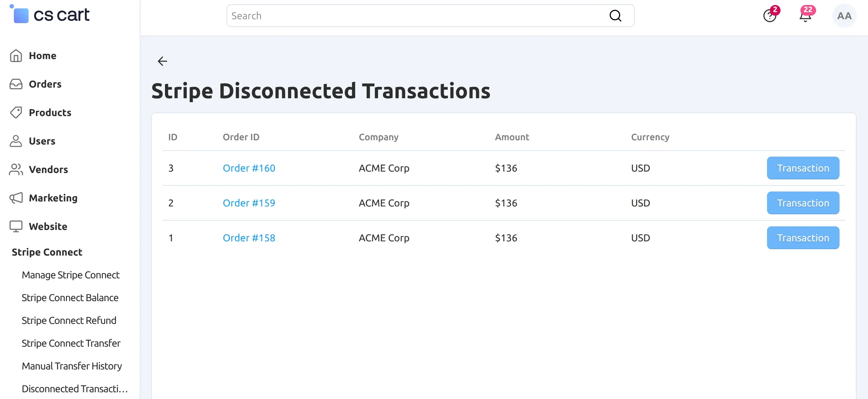The height and width of the screenshot is (399, 868).
Task: Click the Marketing megaphone icon
Action: point(16,198)
